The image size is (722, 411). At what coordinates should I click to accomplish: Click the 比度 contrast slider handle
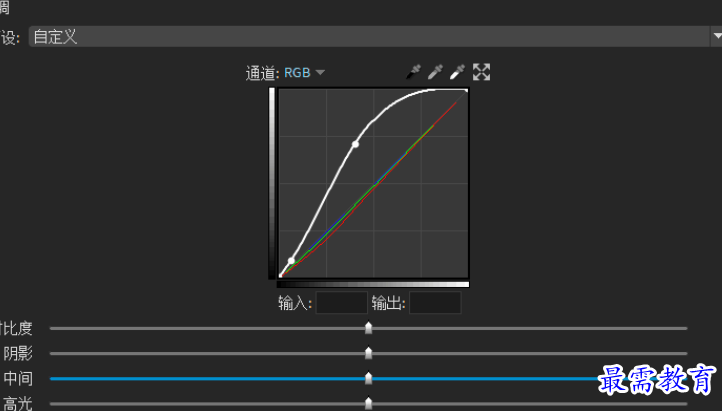point(368,328)
